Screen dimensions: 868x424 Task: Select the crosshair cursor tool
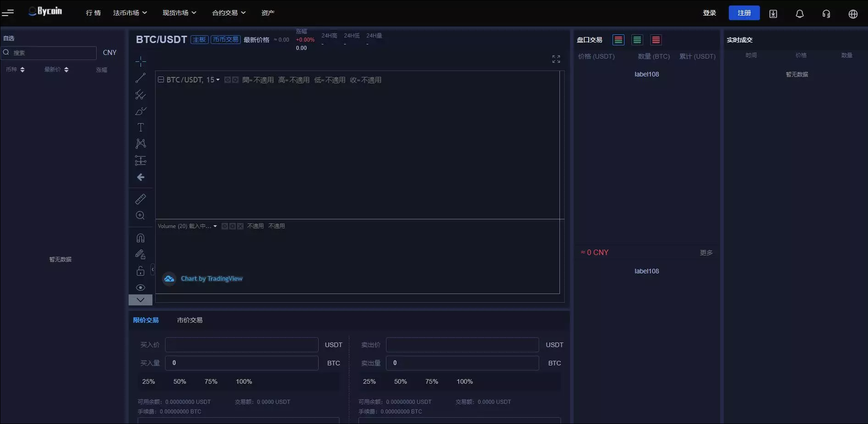(141, 61)
